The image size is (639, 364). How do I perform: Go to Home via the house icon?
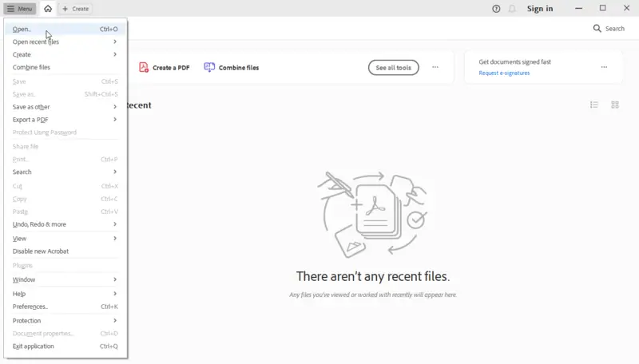point(48,9)
